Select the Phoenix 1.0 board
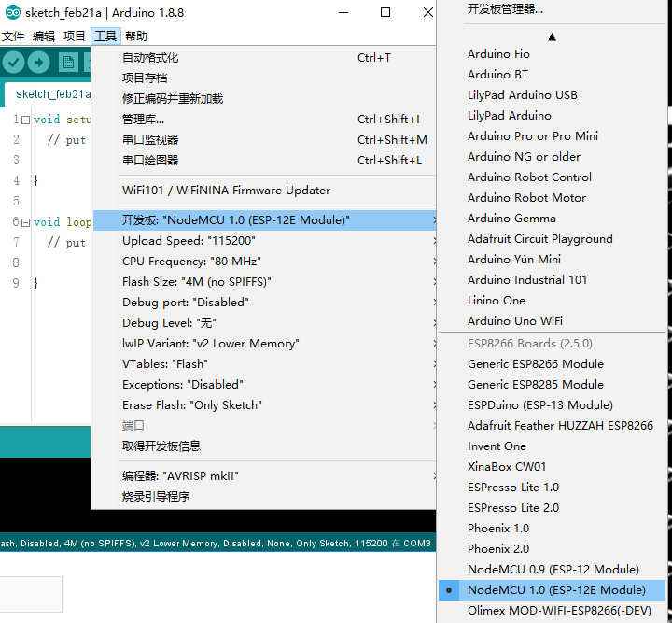 click(552, 529)
